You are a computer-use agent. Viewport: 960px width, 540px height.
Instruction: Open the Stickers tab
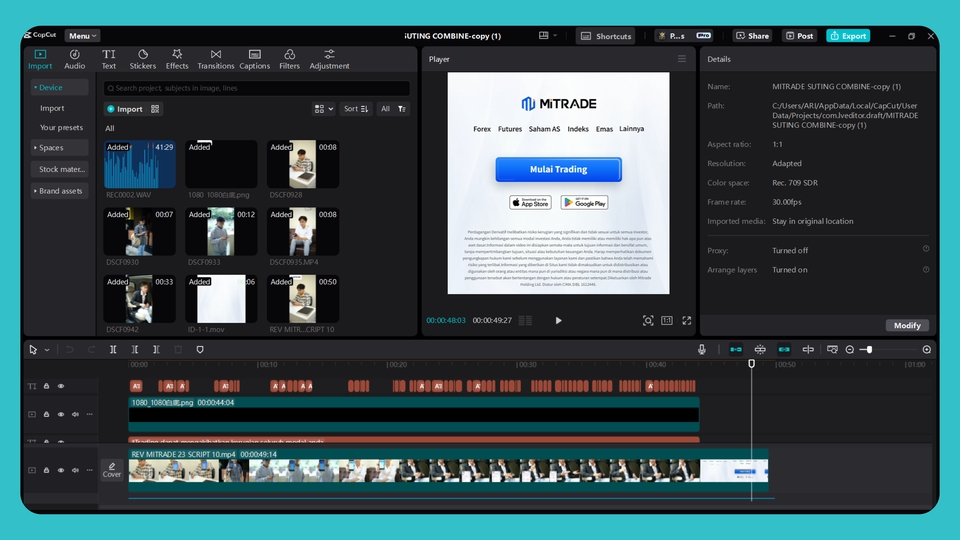click(143, 59)
